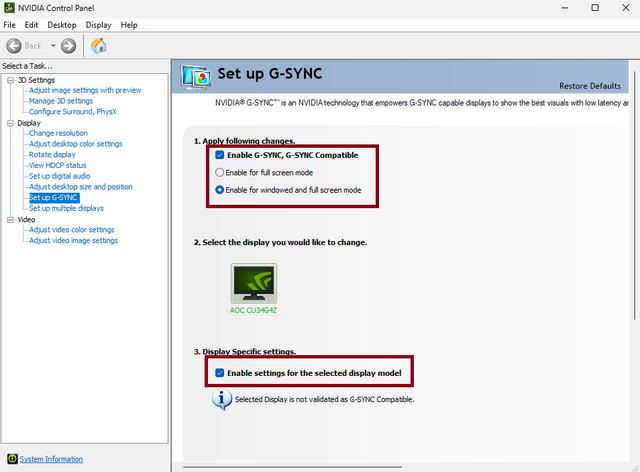The height and width of the screenshot is (472, 640).
Task: Open Set up multiple displays
Action: 66,208
